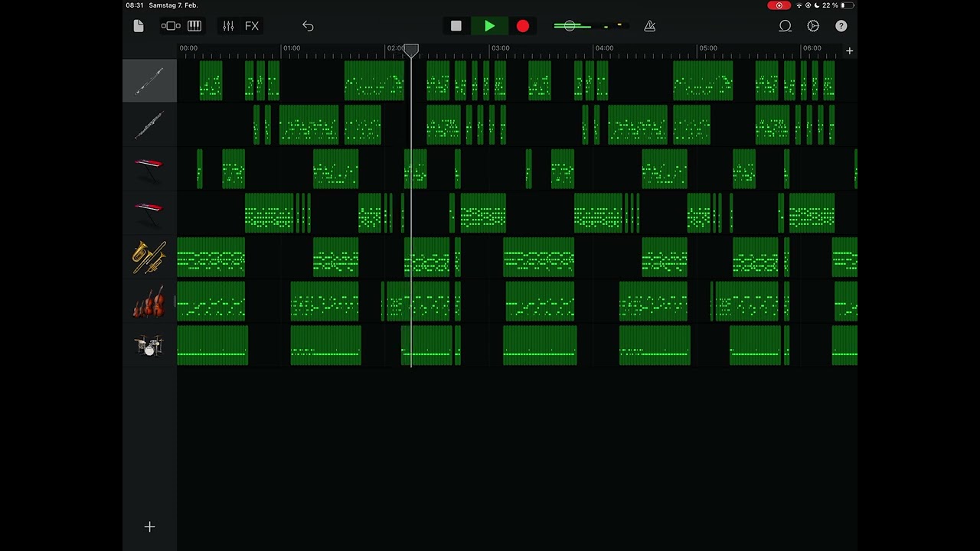Click the 05:00 ruler mark
Viewport: 980px width, 551px height.
tap(708, 48)
